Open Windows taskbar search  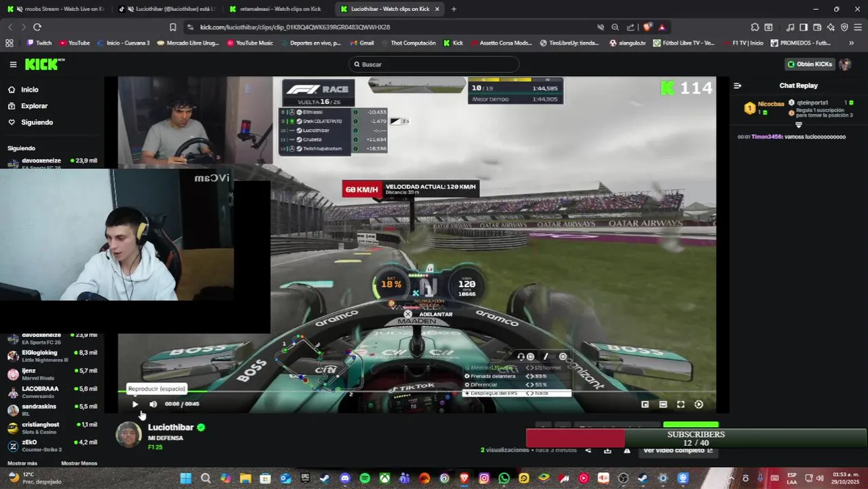pos(206,478)
